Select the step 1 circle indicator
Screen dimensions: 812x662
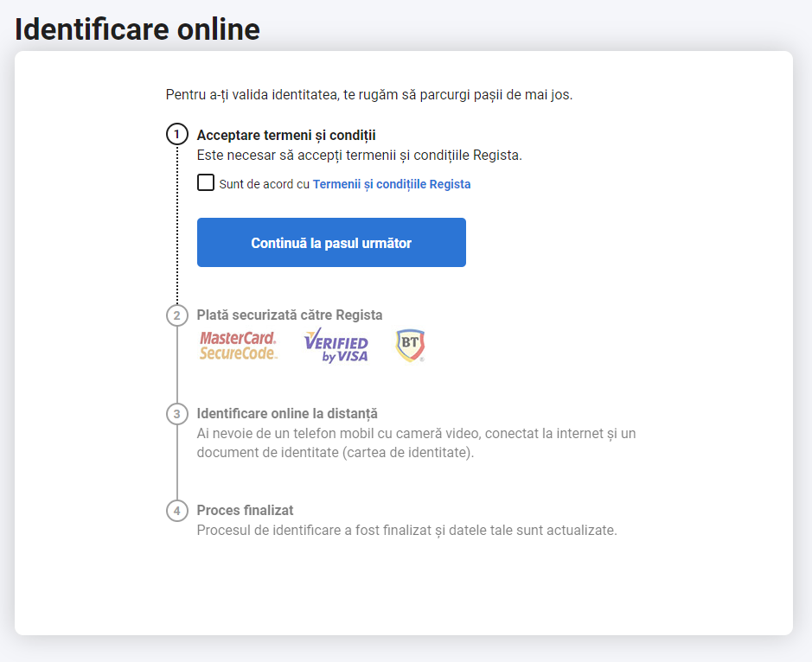point(177,135)
